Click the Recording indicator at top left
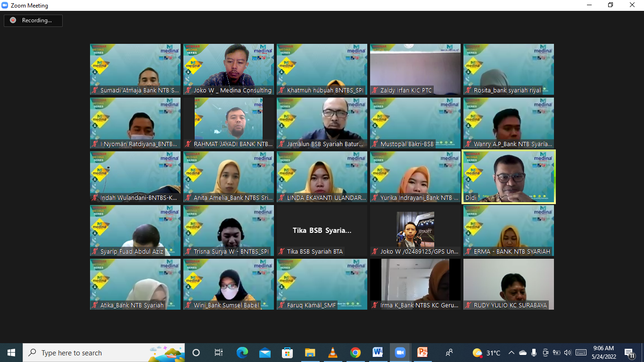Image resolution: width=644 pixels, height=362 pixels. (x=33, y=20)
